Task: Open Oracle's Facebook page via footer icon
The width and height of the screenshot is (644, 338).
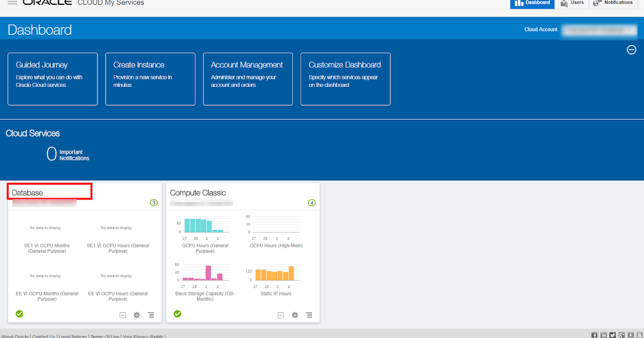Action: 594,335
